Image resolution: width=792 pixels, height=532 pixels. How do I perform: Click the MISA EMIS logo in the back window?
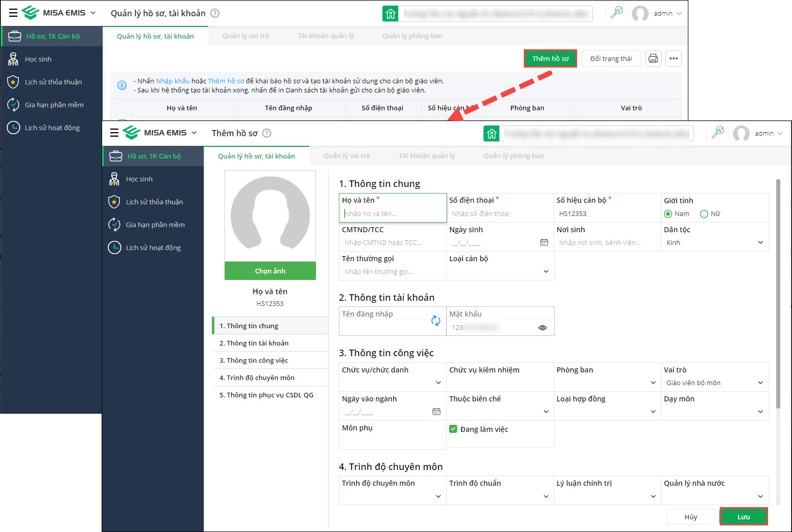point(54,13)
